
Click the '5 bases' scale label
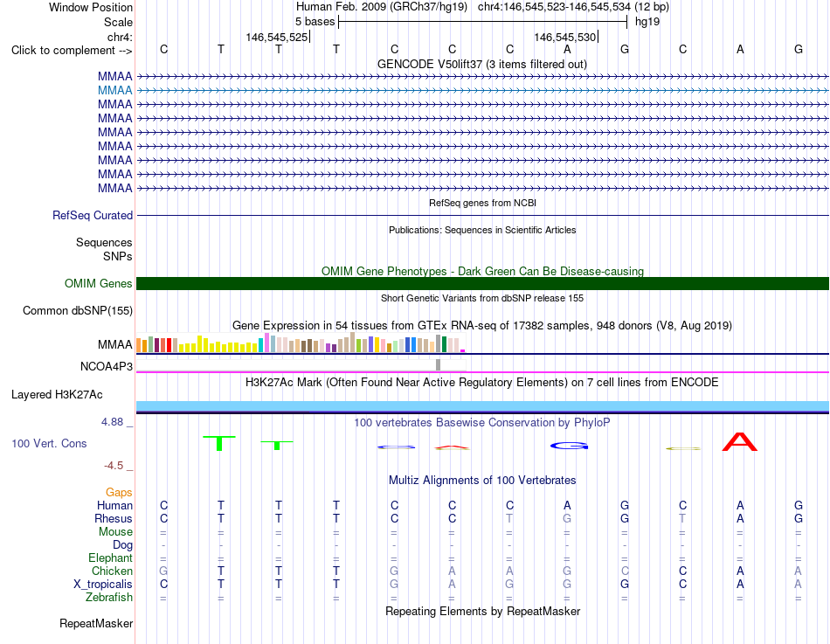click(x=315, y=22)
